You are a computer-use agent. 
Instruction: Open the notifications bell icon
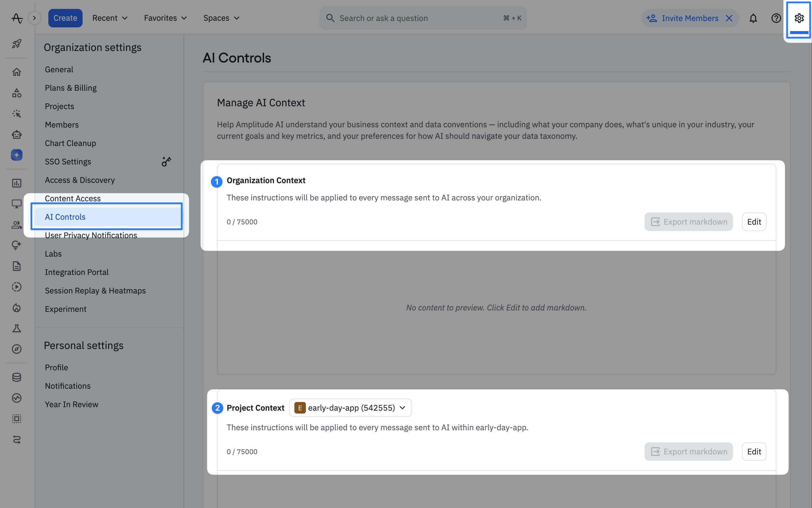point(753,18)
